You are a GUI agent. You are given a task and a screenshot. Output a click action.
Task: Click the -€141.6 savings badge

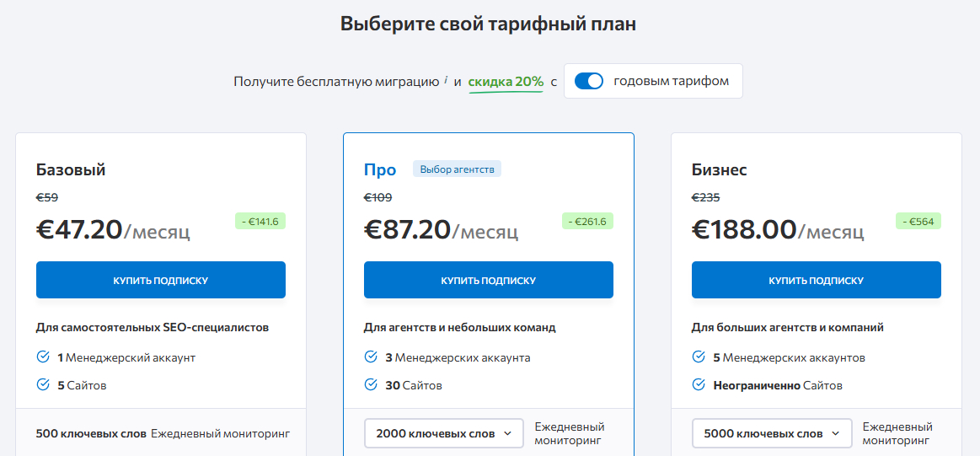[x=260, y=222]
